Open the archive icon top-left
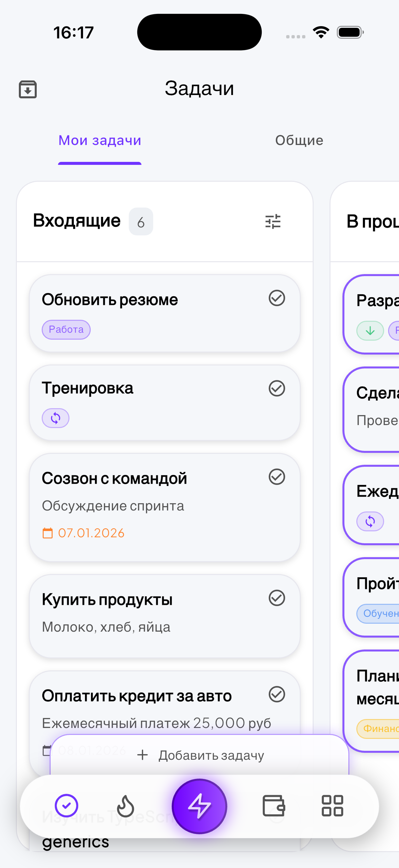Viewport: 399px width, 868px height. [28, 89]
